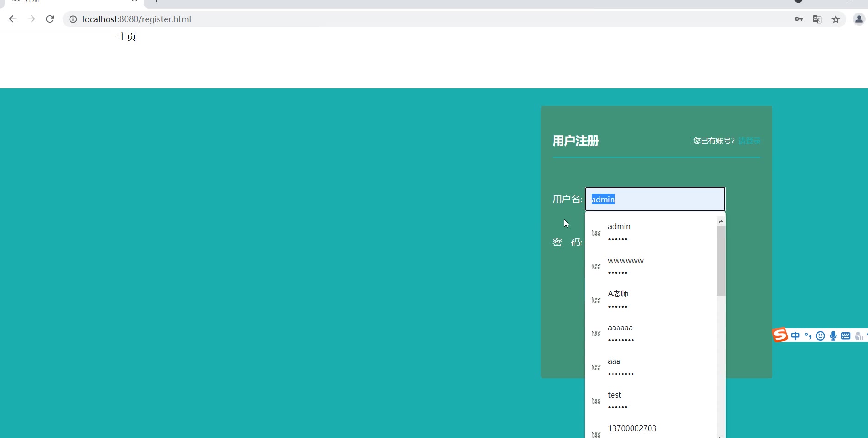Toggle the Sogou 中 Chinese/English mode
Screen dimensions: 868x438
(796, 335)
